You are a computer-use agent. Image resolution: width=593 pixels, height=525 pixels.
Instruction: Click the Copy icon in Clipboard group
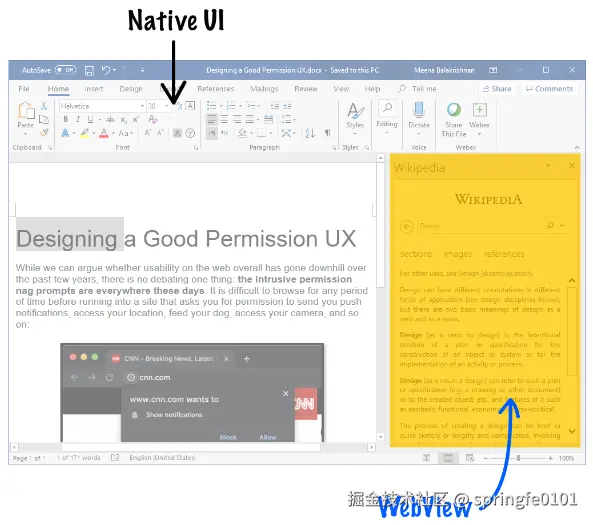[x=44, y=120]
